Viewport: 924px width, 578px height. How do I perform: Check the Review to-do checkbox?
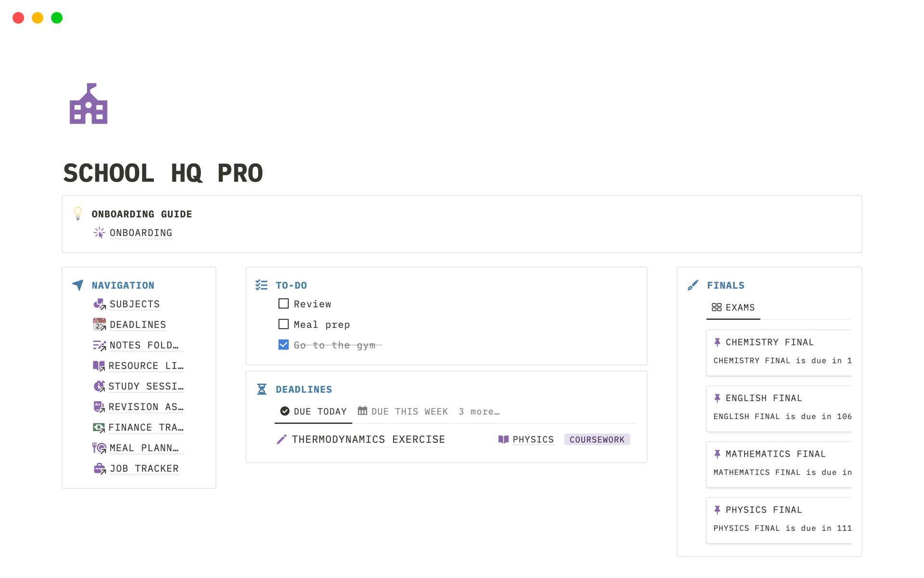click(x=283, y=303)
